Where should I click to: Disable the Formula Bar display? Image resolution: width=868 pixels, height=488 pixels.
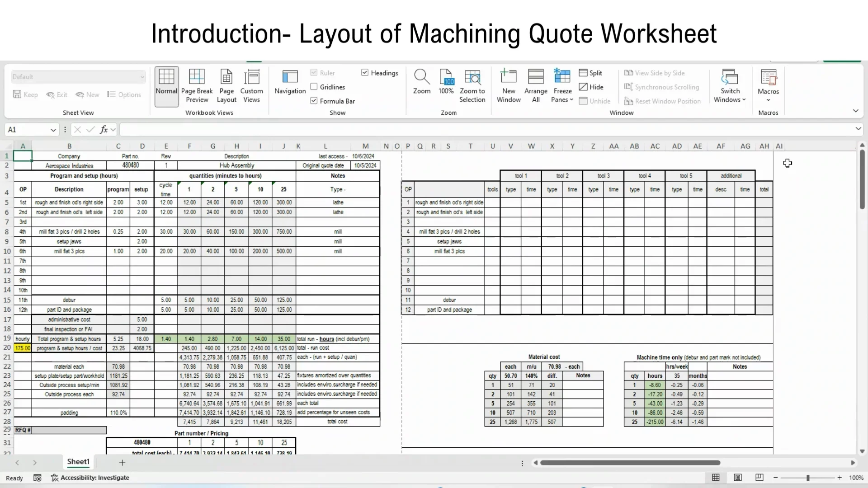click(314, 101)
